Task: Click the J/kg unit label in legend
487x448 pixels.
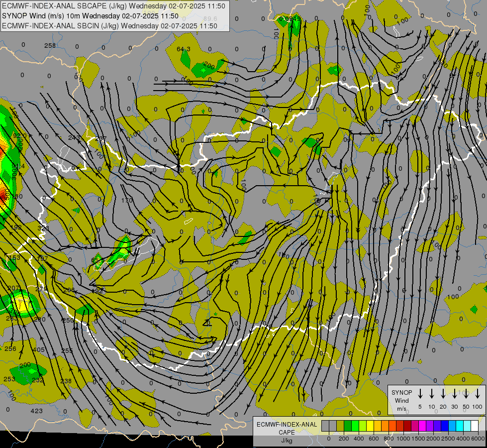Action: (x=287, y=441)
